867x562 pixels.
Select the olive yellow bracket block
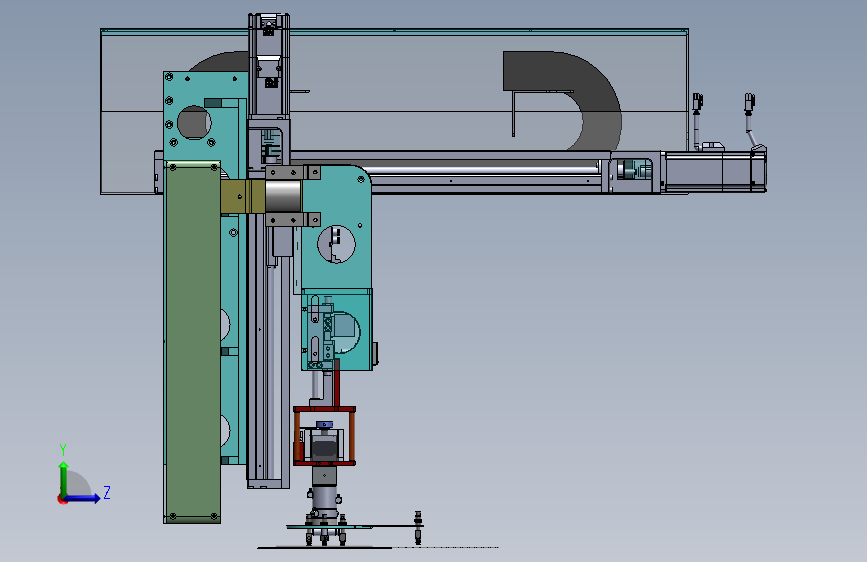coord(243,196)
